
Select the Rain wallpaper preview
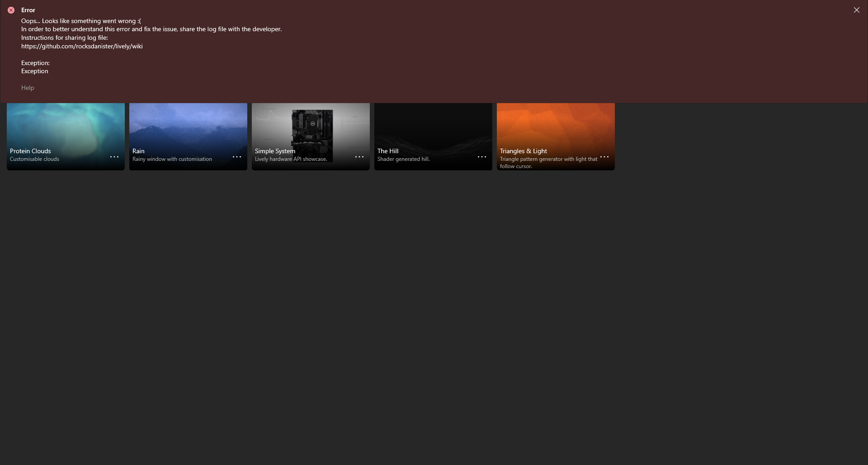[x=188, y=127]
